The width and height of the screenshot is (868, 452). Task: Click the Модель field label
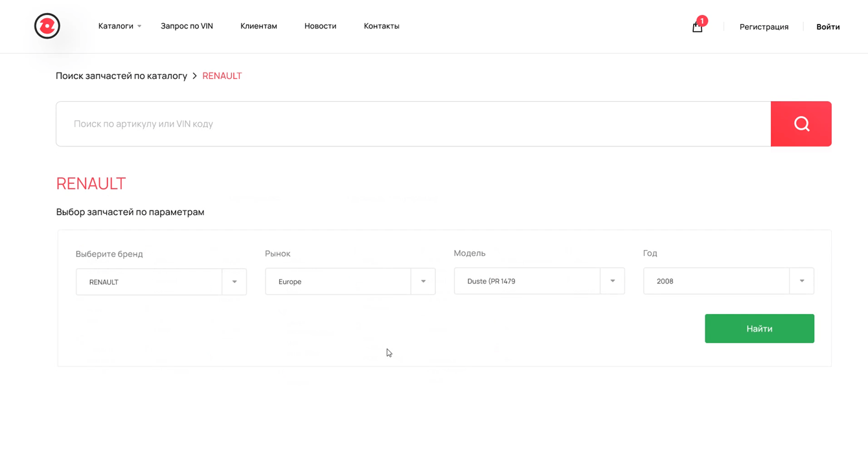click(x=470, y=253)
